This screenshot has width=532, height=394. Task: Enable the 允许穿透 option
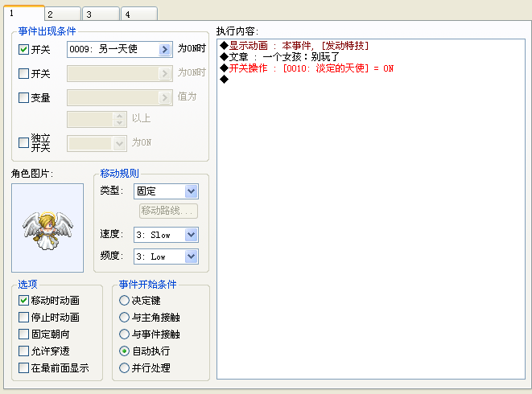coord(23,351)
